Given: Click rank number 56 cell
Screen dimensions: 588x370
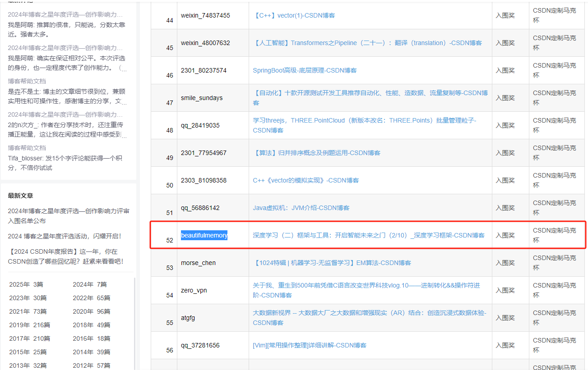Looking at the screenshot, I should coord(164,345).
